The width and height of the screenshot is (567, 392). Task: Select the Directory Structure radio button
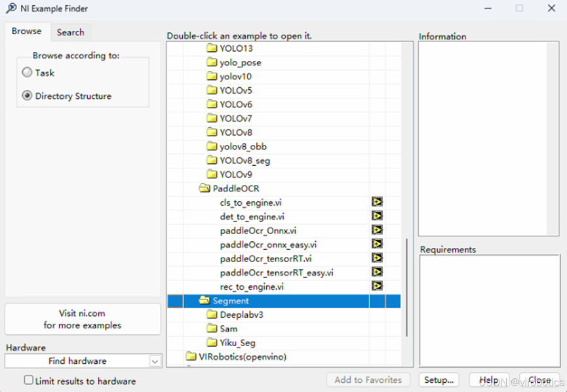(x=27, y=96)
